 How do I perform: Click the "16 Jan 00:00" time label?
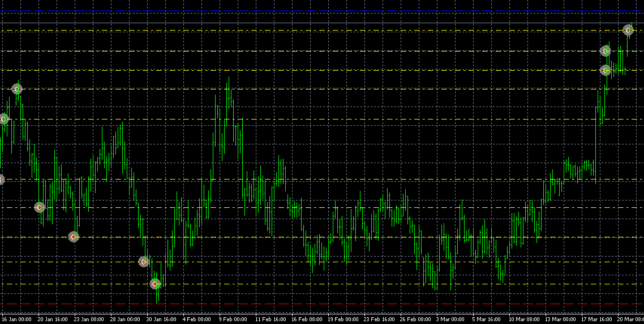(16, 319)
